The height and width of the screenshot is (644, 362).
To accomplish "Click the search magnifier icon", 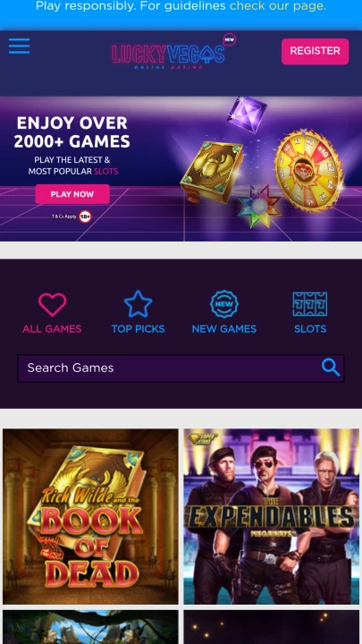I will (x=331, y=368).
